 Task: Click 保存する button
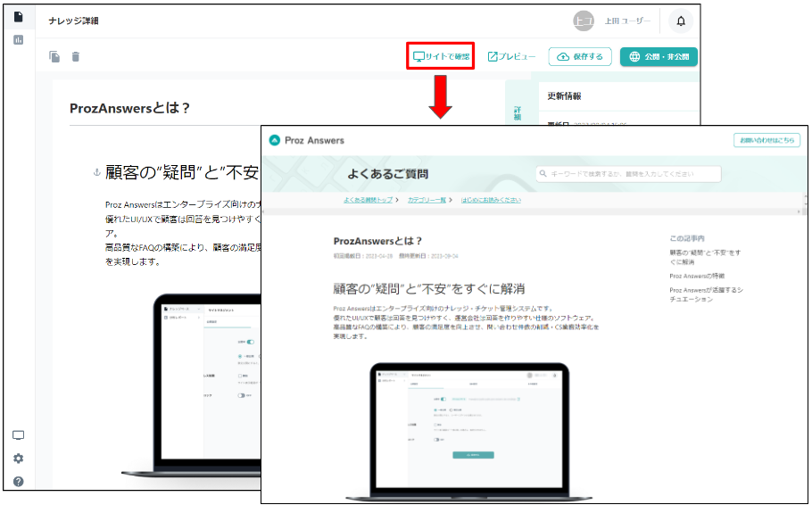coord(580,56)
